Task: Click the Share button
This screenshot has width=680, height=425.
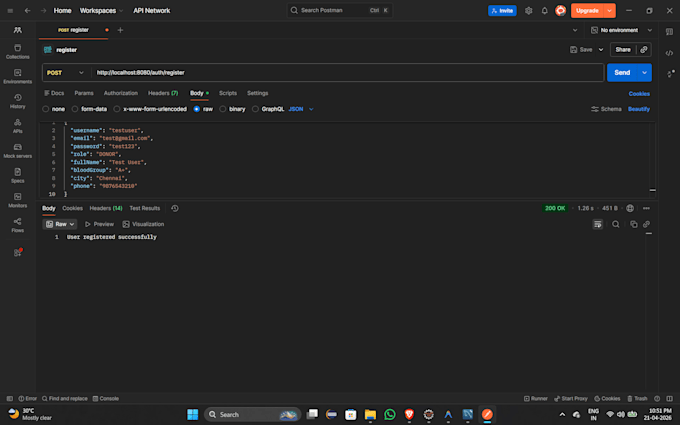Action: [623, 49]
